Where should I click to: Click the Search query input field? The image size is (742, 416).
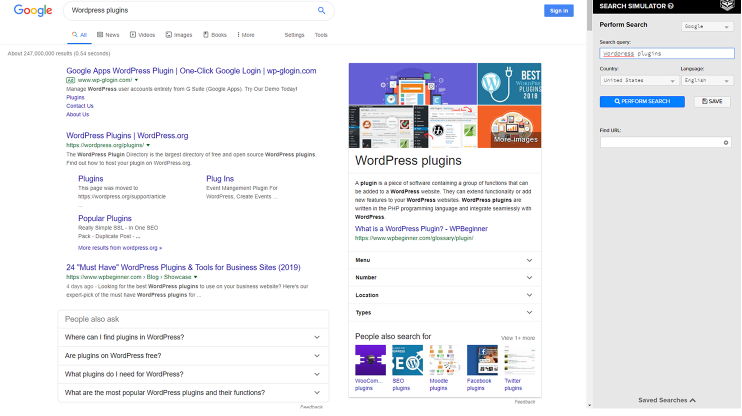667,53
